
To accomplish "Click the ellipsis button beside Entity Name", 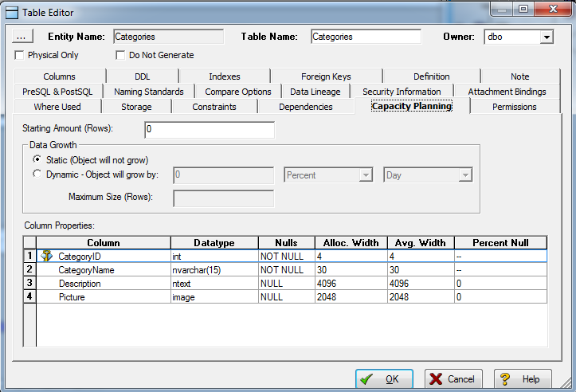I will [x=22, y=37].
